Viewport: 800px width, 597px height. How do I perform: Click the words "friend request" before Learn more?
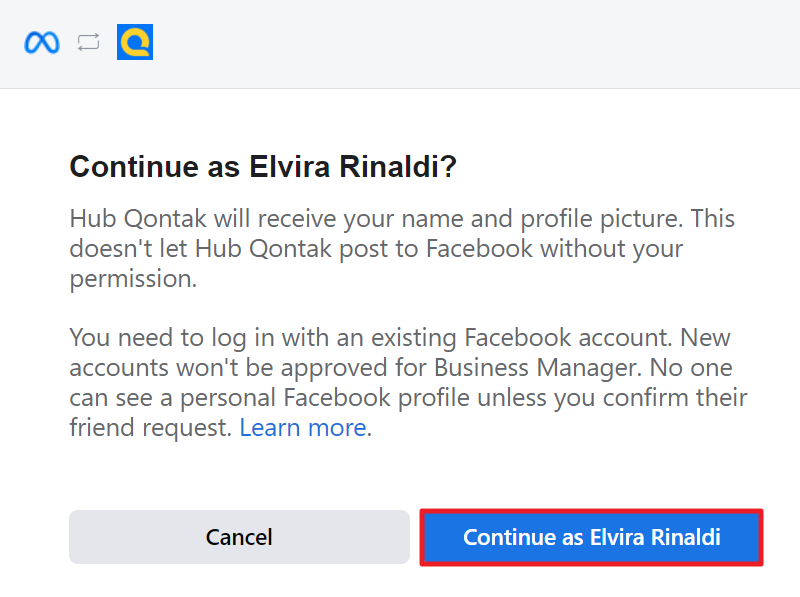[x=151, y=428]
